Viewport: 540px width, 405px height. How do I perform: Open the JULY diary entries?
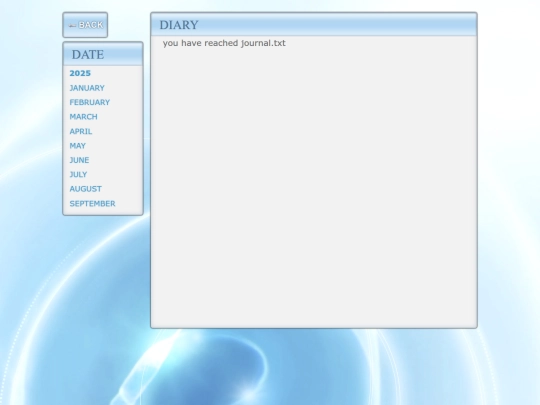point(78,175)
